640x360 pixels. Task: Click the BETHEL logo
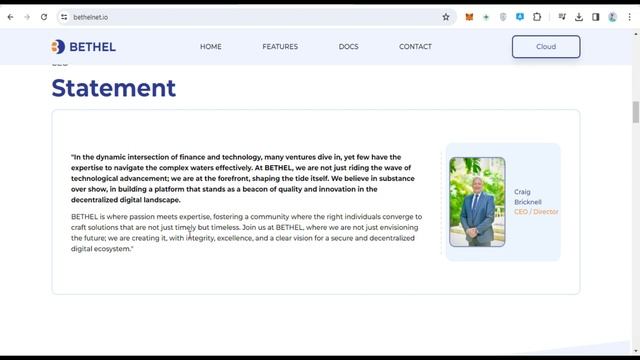click(x=83, y=47)
